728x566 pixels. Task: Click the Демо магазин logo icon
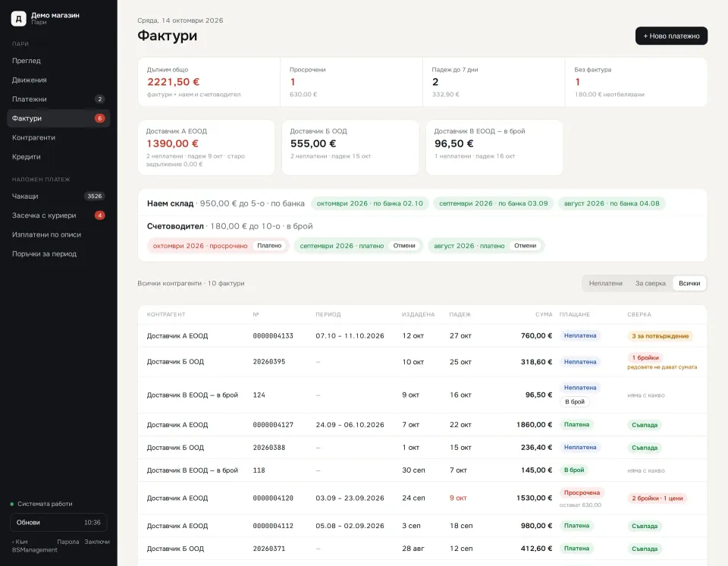coord(18,18)
